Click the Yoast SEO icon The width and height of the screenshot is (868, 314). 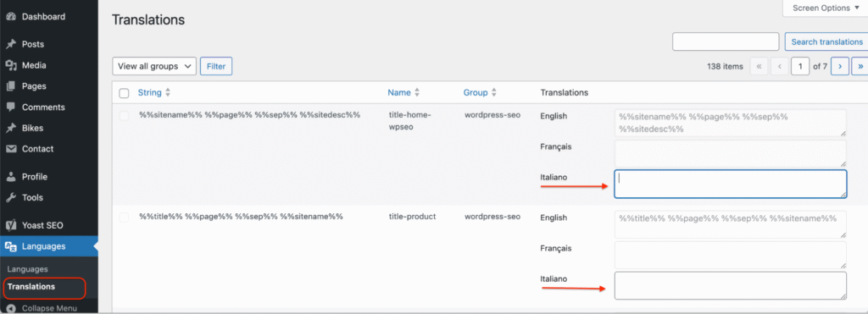coord(10,225)
